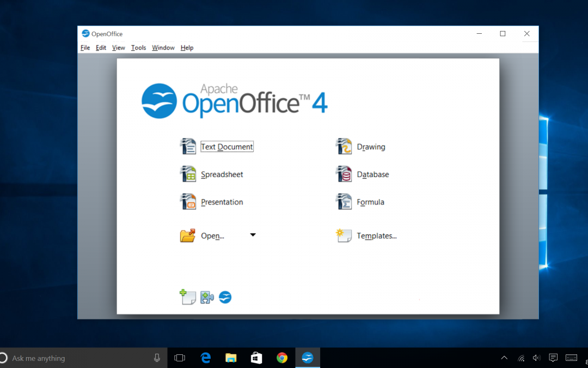The image size is (588, 368).
Task: Click the OpenOffice title bar logo
Action: 85,34
